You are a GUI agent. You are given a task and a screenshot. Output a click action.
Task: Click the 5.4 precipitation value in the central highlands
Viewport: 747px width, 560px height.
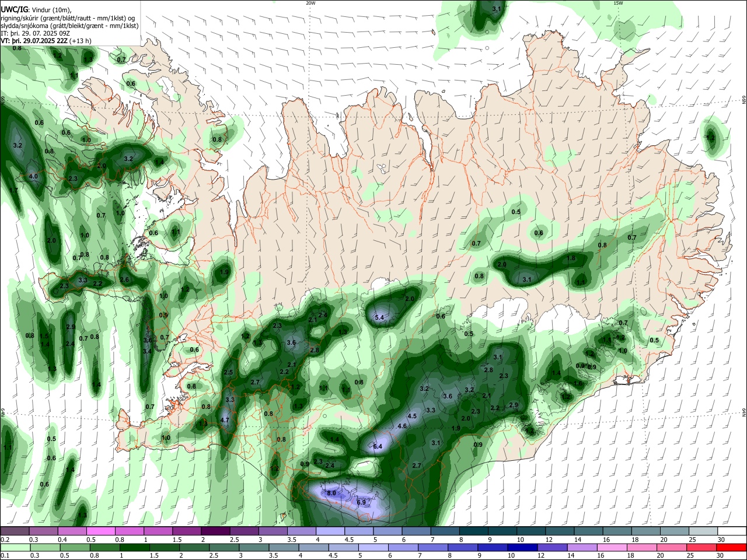click(x=379, y=317)
